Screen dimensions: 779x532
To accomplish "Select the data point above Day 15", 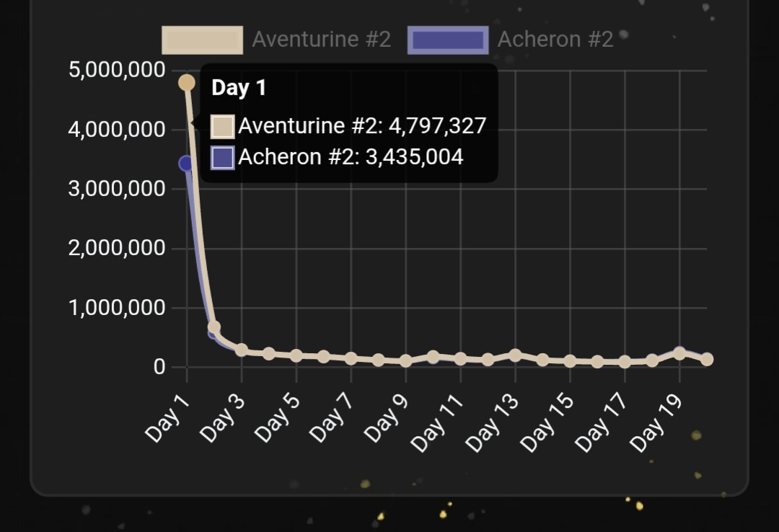I will pyautogui.click(x=570, y=361).
